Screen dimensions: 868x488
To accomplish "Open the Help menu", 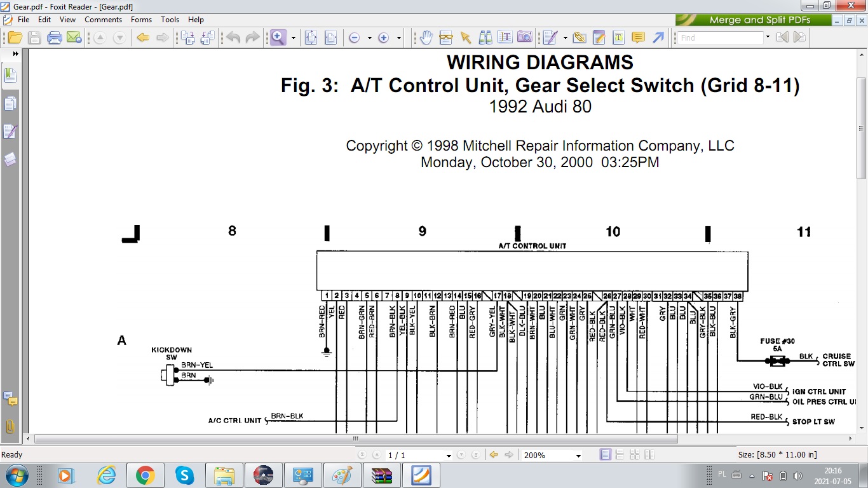I will 196,20.
